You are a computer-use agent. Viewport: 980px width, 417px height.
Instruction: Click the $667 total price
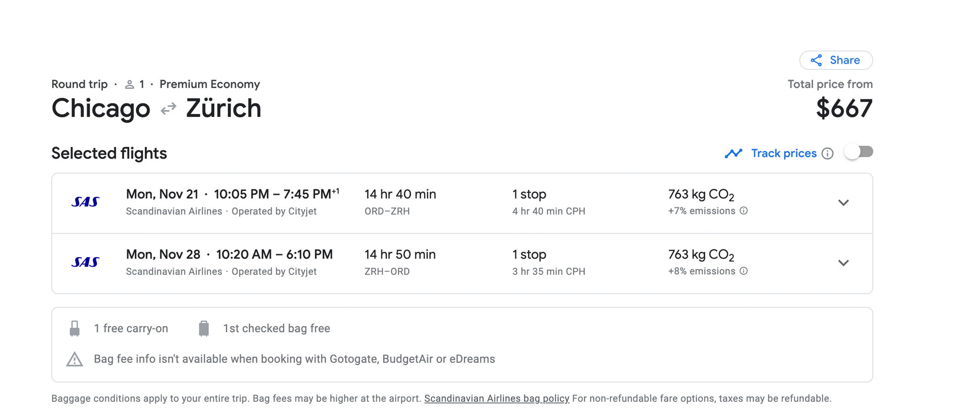[x=844, y=109]
